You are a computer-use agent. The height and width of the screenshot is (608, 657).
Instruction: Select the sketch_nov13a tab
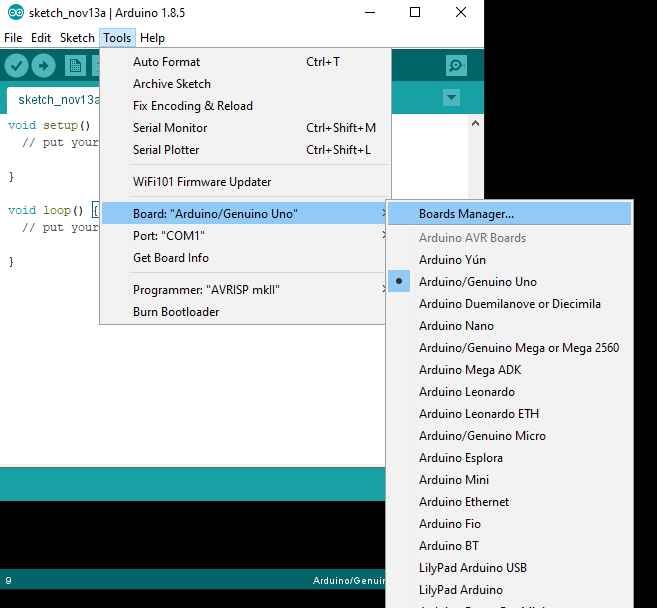(53, 100)
